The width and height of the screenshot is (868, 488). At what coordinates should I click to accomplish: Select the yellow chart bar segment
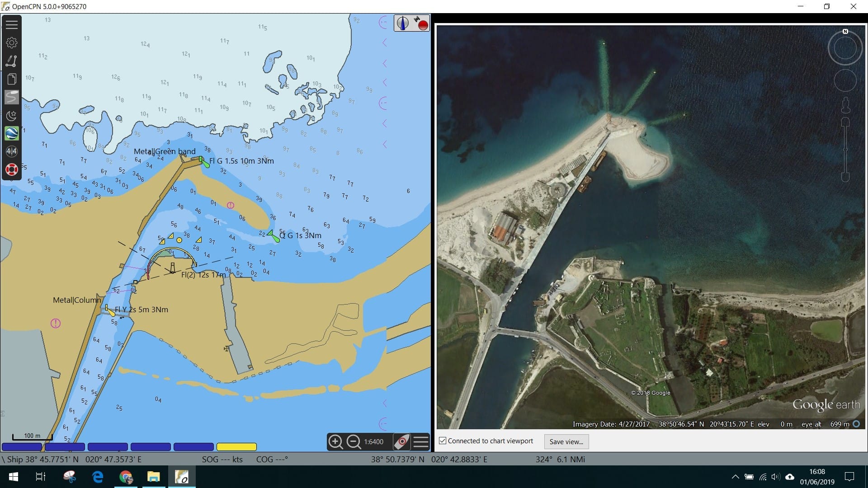tap(236, 447)
